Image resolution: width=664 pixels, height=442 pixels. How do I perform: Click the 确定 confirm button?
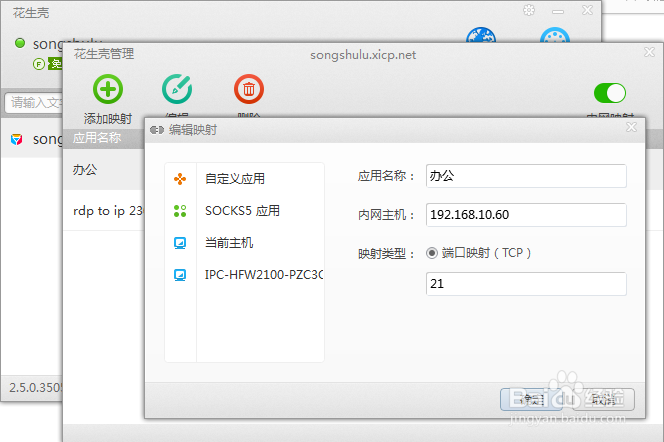tap(531, 399)
